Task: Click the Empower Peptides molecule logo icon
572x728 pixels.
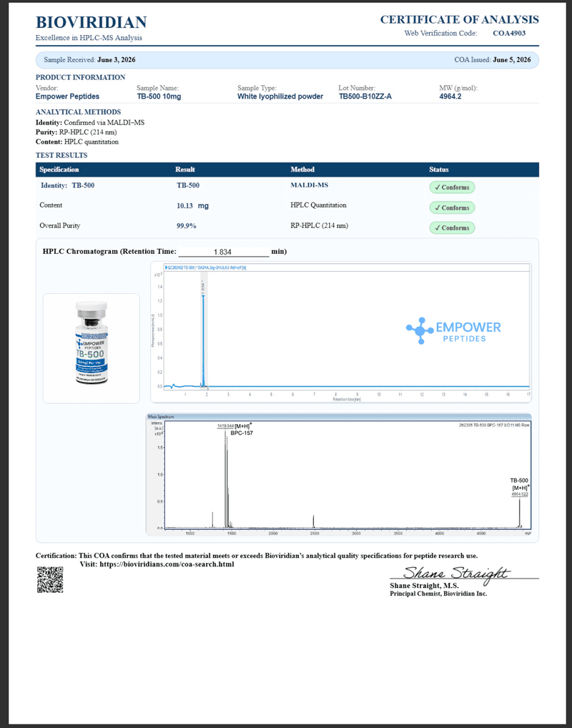Action: coord(420,330)
